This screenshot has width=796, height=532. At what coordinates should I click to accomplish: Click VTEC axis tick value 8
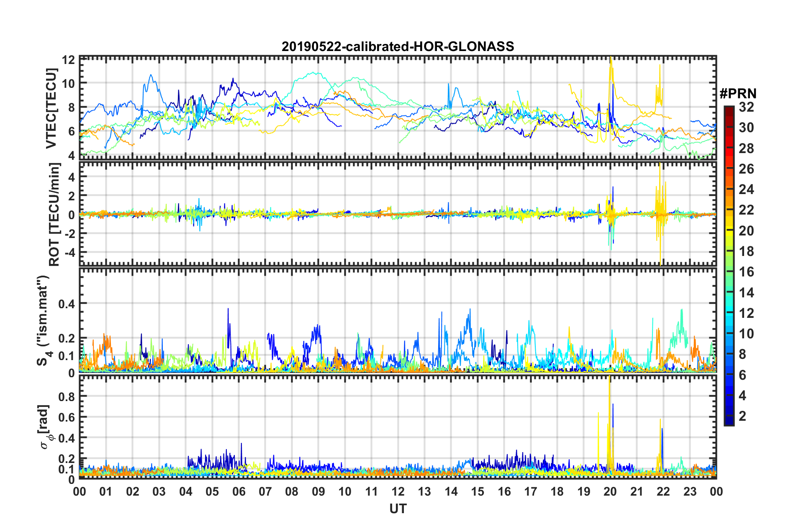(x=72, y=107)
